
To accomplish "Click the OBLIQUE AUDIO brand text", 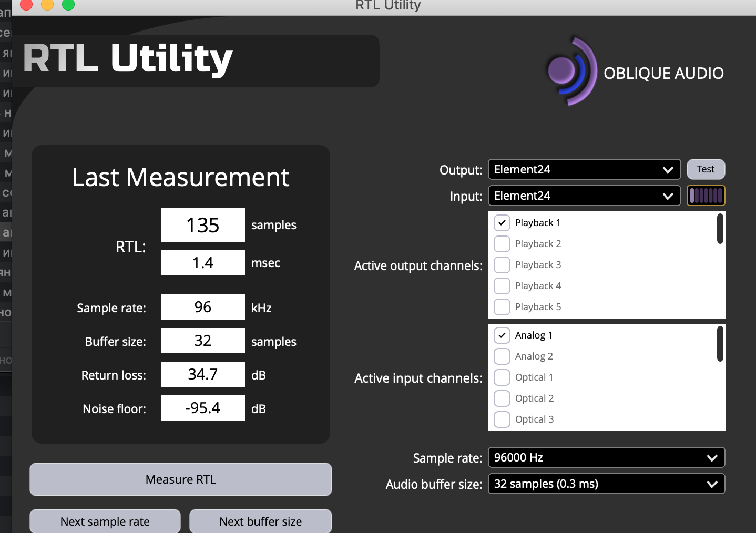I will pos(663,73).
